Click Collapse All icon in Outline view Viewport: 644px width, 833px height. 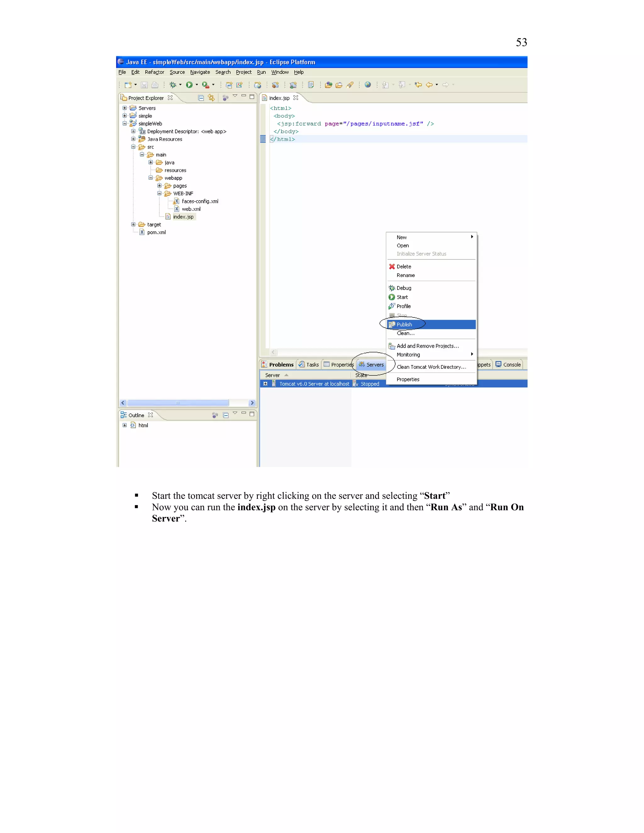tap(225, 415)
